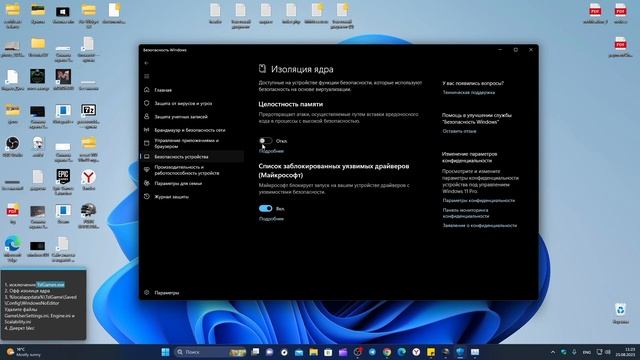This screenshot has width=640, height=360.
Task: Click the device performance heart icon
Action: [x=147, y=170]
